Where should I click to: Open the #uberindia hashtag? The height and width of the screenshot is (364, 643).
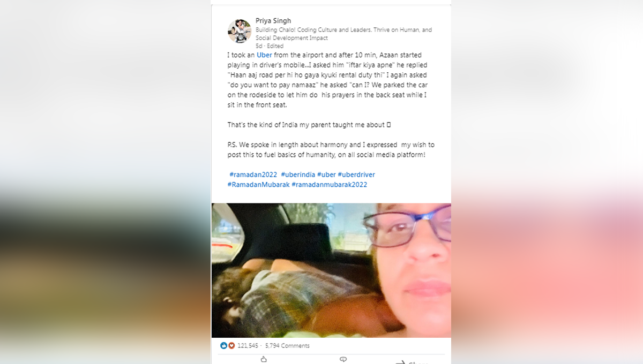298,175
